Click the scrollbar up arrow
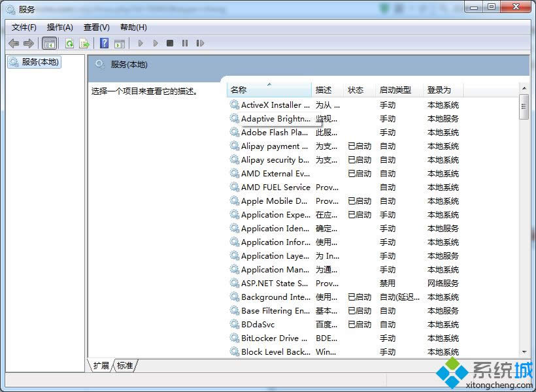The height and width of the screenshot is (392, 536). coord(524,88)
